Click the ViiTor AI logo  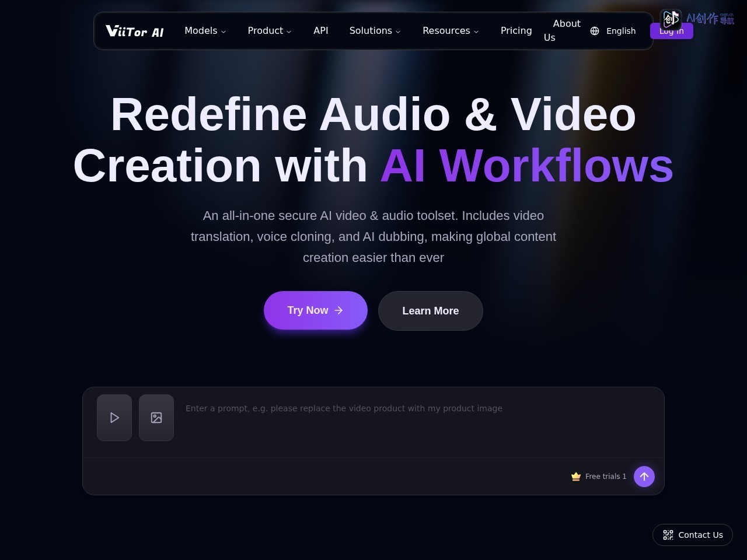pyautogui.click(x=135, y=31)
